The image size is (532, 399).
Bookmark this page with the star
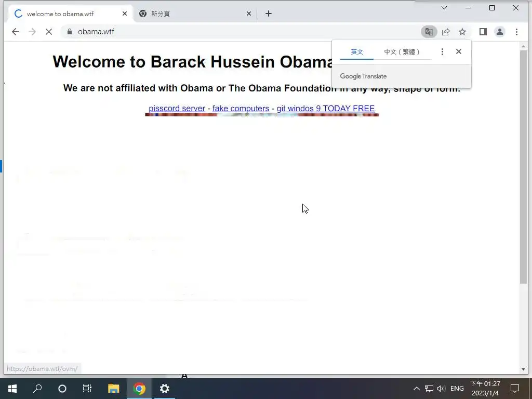point(462,32)
